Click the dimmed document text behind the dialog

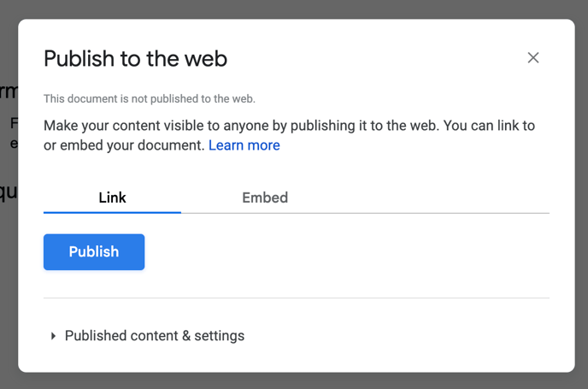(x=9, y=92)
